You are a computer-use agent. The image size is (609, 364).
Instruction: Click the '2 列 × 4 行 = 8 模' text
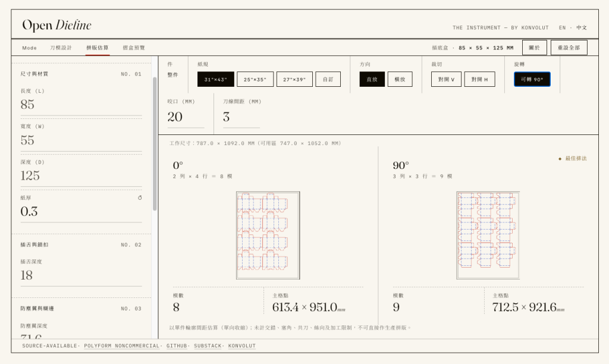click(x=202, y=177)
